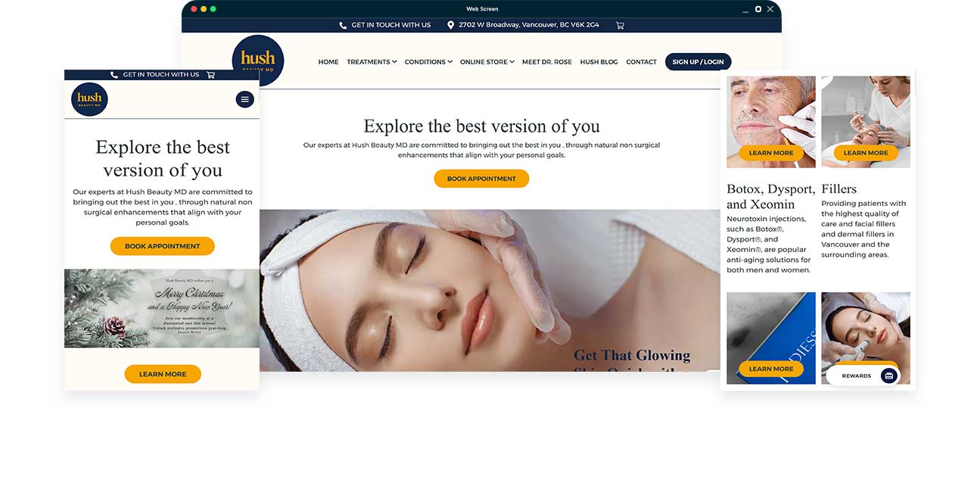Viewport: 980px width, 486px height.
Task: Click the cart icon in desktop top bar
Action: click(620, 25)
